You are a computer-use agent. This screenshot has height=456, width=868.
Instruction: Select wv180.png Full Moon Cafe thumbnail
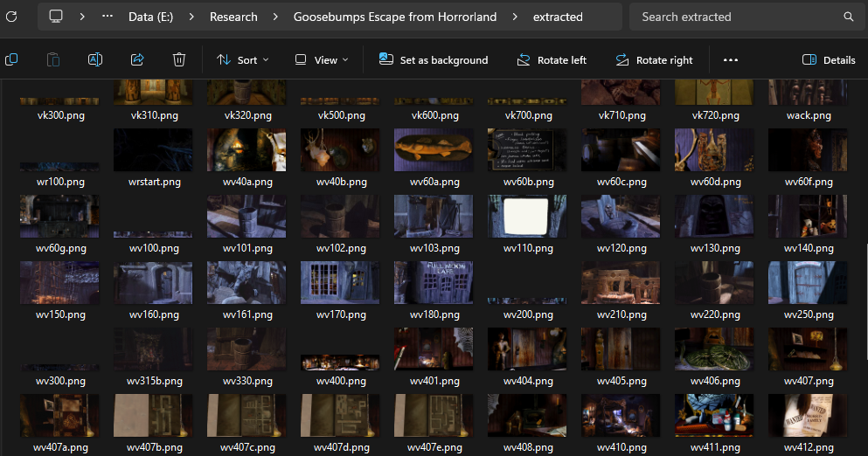tap(434, 283)
